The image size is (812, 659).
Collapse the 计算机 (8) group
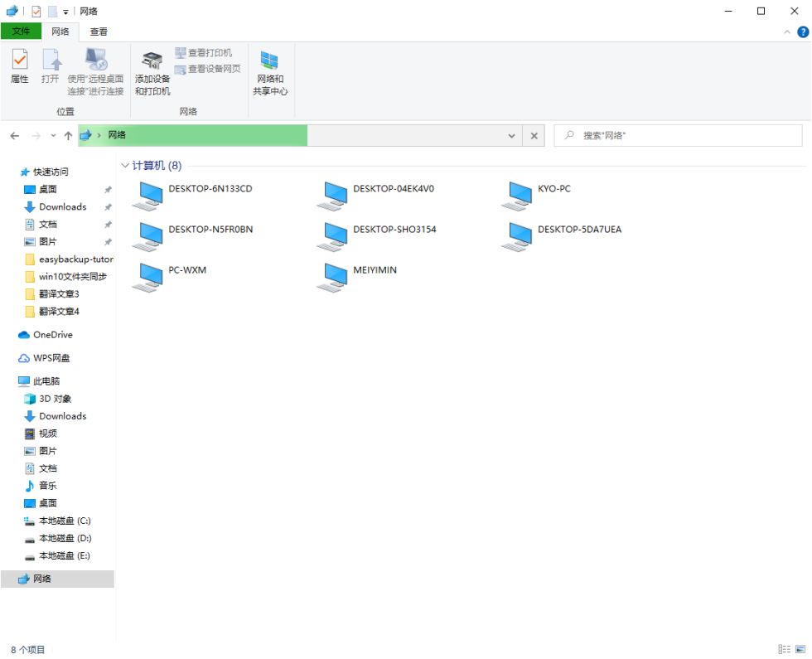(125, 165)
